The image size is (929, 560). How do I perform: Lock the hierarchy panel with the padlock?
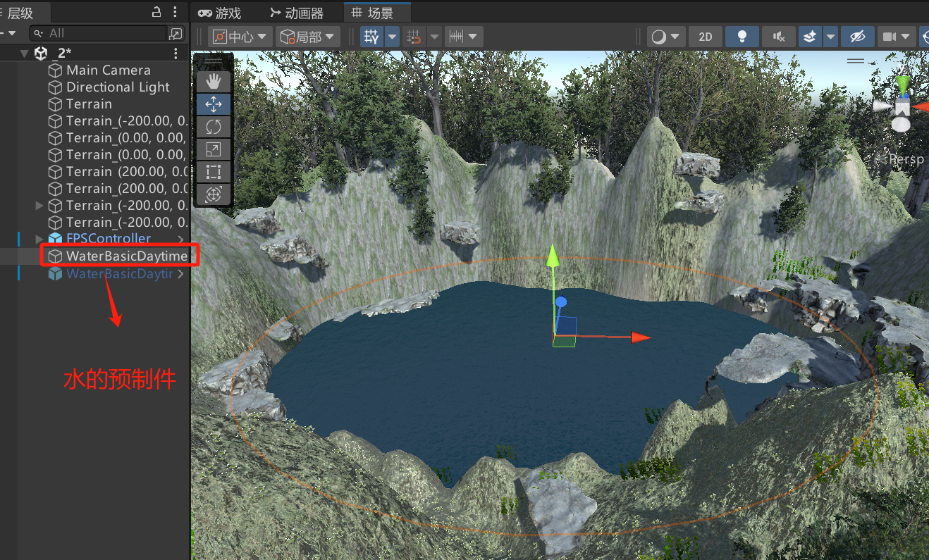(x=156, y=12)
